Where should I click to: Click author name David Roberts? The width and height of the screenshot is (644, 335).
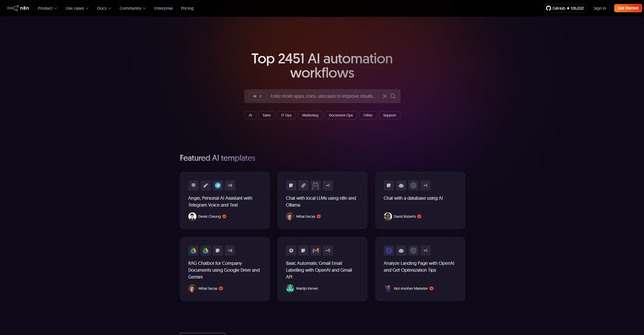pyautogui.click(x=405, y=216)
